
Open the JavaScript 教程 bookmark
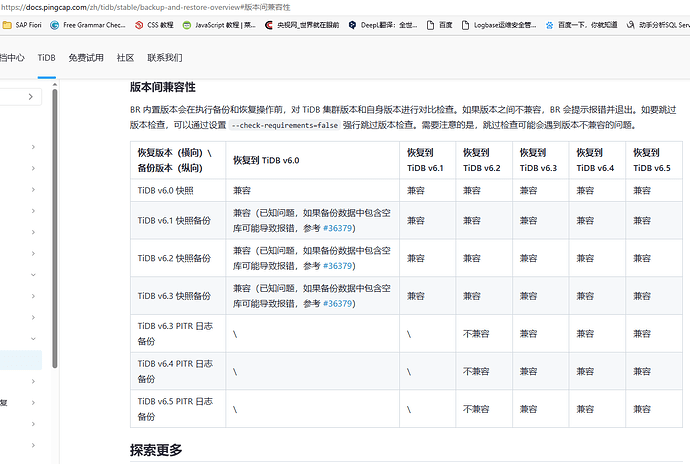(x=219, y=25)
